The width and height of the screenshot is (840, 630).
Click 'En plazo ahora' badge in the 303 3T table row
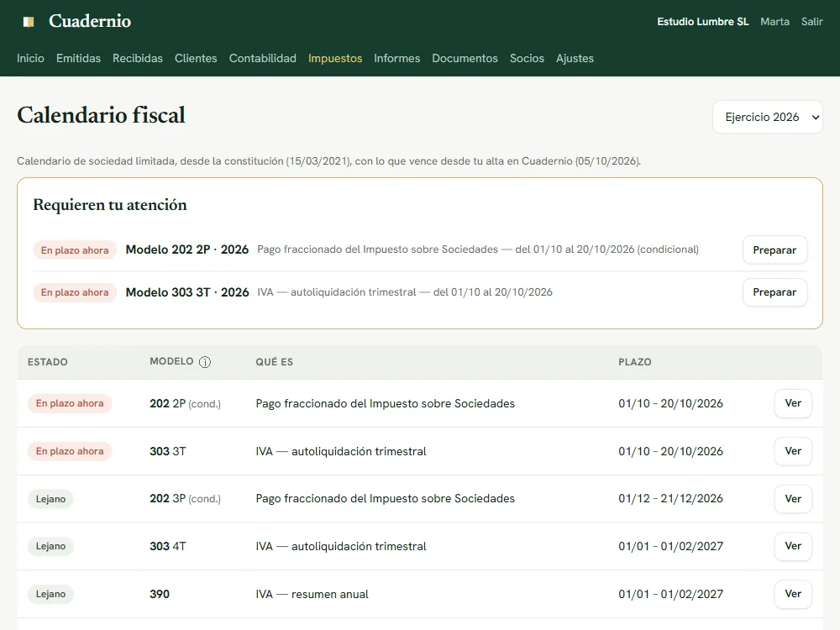[70, 451]
